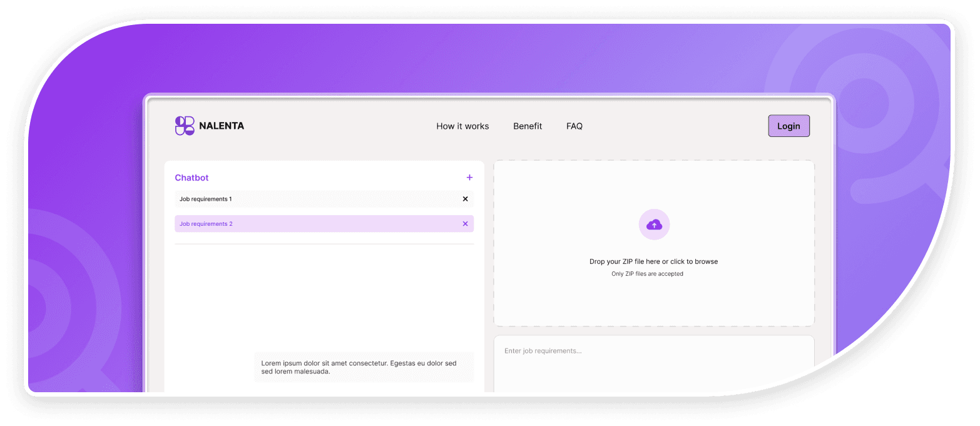Click the Only ZIP files accepted hint text
This screenshot has height=426, width=980.
pyautogui.click(x=647, y=273)
